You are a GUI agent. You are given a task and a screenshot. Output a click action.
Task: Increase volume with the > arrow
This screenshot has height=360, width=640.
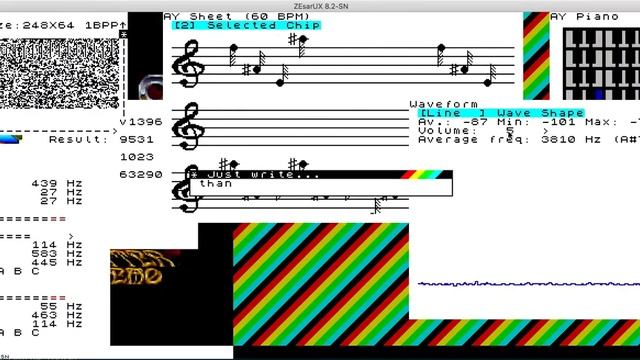[545, 131]
